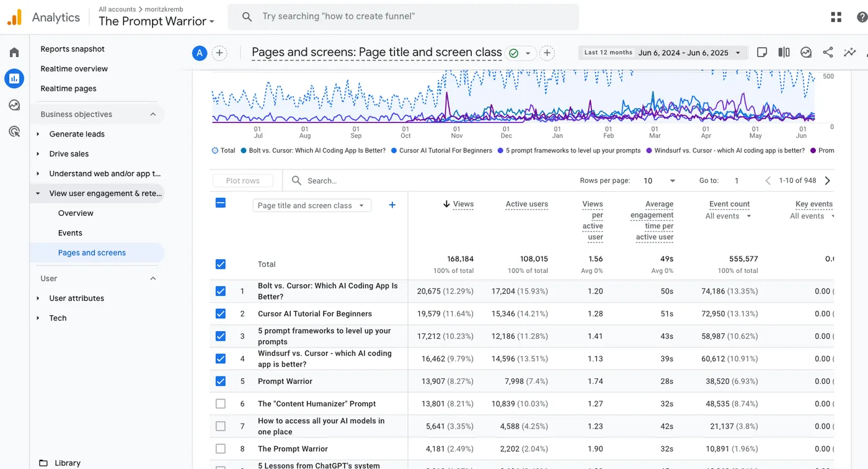Image resolution: width=868 pixels, height=469 pixels.
Task: Open the customize report chart icon
Action: (x=806, y=53)
